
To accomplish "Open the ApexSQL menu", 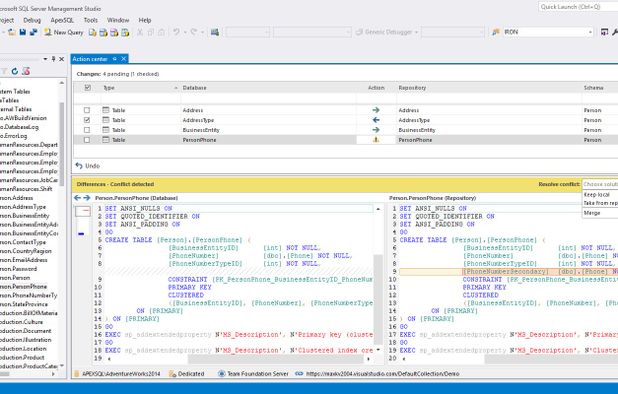I will point(62,20).
